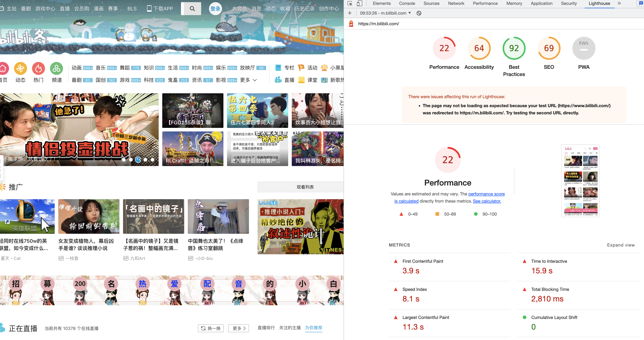Open the 频道 green channel icon
Viewport: 644px width, 340px height.
56,68
